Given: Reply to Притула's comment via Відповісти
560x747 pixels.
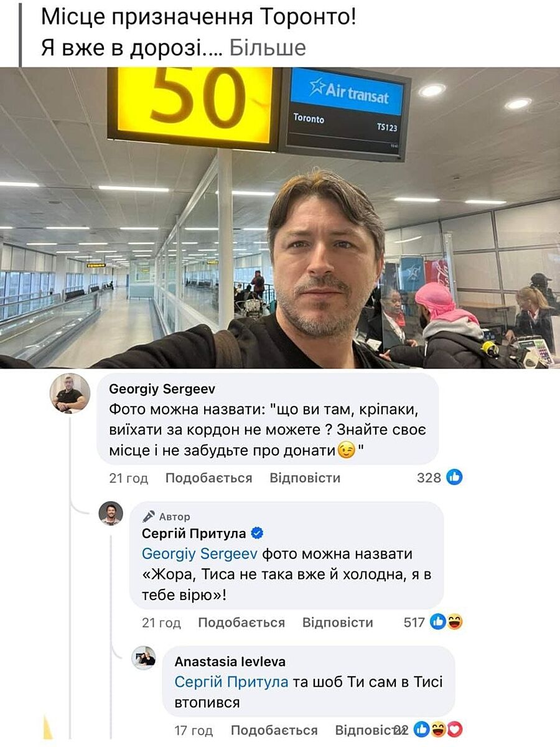Looking at the screenshot, I should [337, 622].
